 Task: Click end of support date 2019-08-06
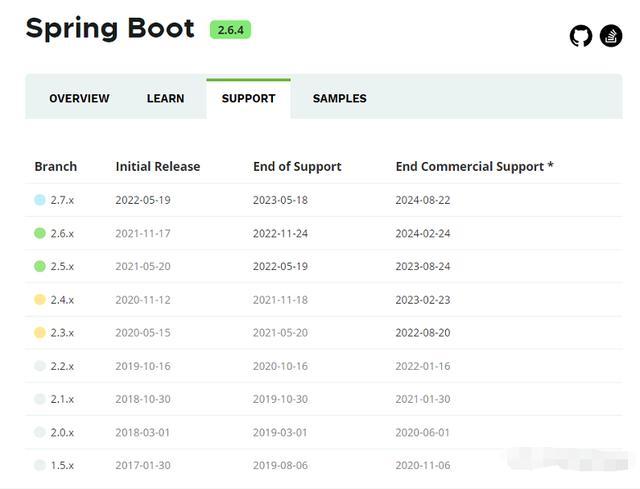coord(280,465)
